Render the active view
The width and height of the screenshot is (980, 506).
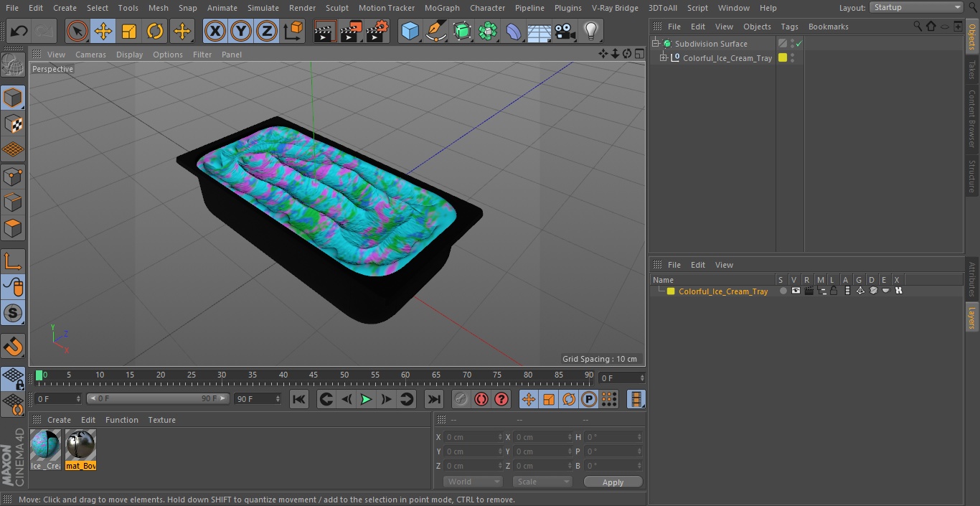pyautogui.click(x=325, y=31)
